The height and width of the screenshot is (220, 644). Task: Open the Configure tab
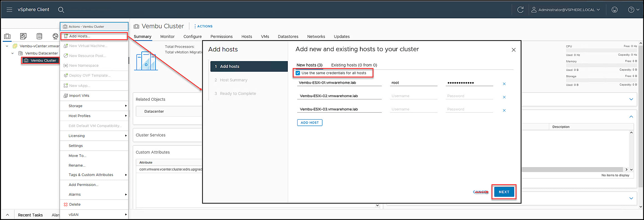click(x=193, y=37)
